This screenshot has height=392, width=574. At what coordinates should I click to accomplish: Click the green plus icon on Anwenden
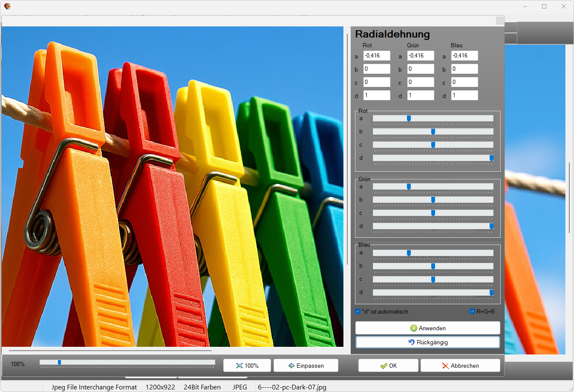coord(413,328)
